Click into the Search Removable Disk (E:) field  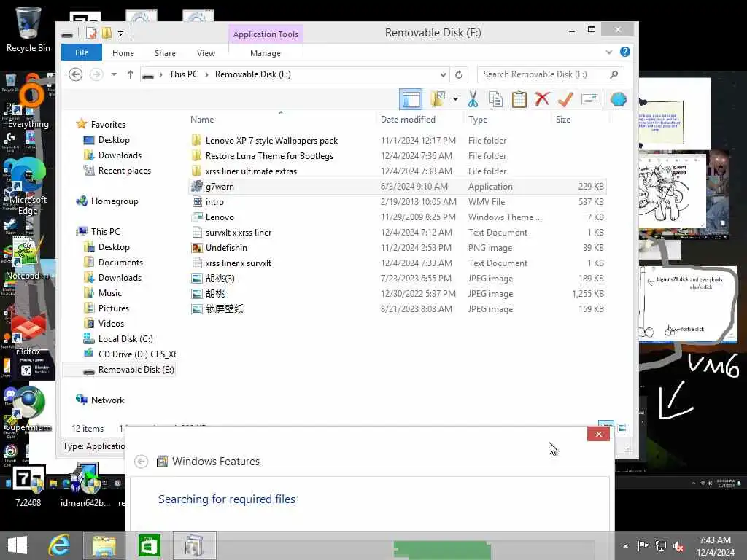tap(550, 74)
